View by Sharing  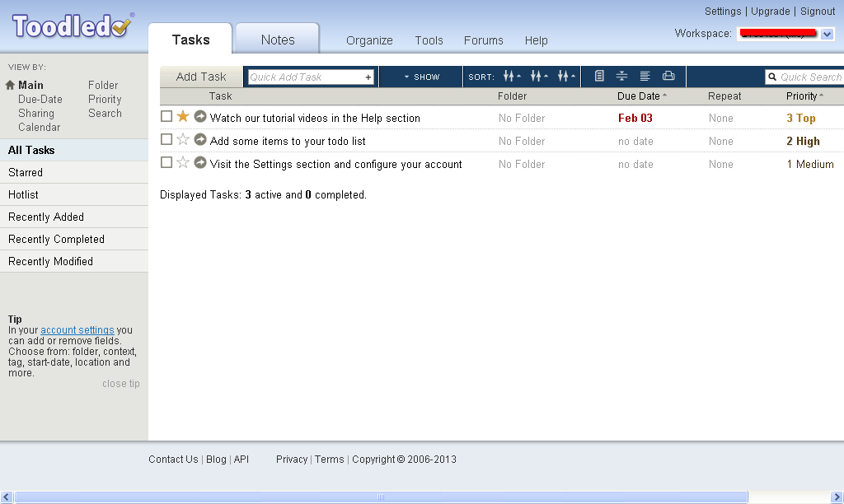click(x=36, y=114)
